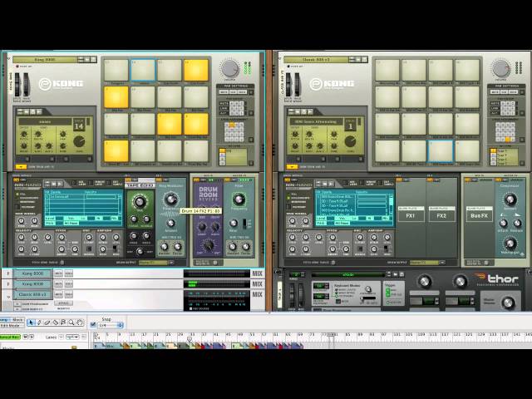Click the Compressor amount knob on right Kong
Image resolution: width=532 pixels, height=399 pixels.
(510, 199)
